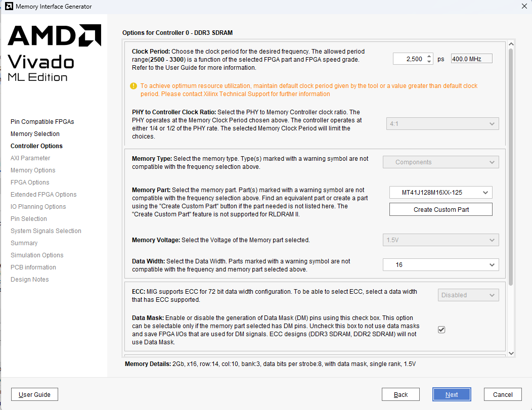532x410 pixels.
Task: Click the clock period value field
Action: click(409, 59)
